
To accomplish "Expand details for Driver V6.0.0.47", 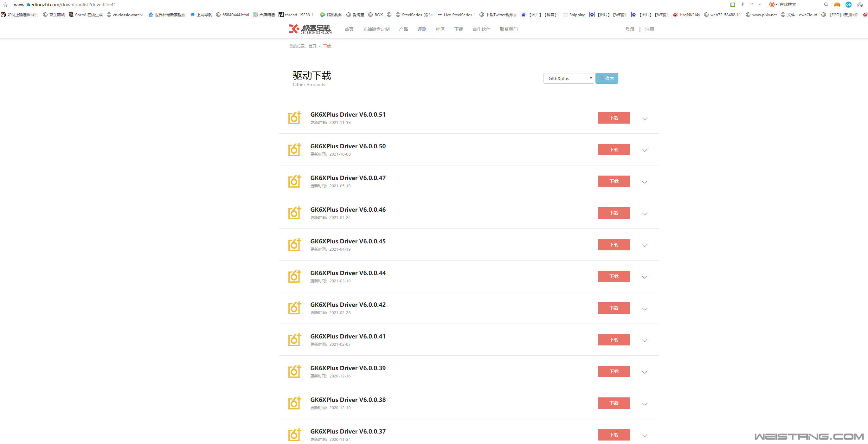I will [644, 182].
